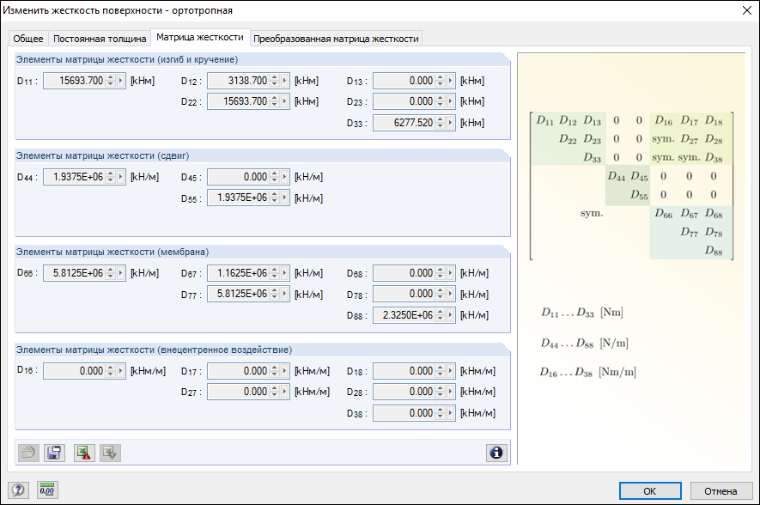Click the Excel import icon
The height and width of the screenshot is (505, 760).
(x=111, y=453)
